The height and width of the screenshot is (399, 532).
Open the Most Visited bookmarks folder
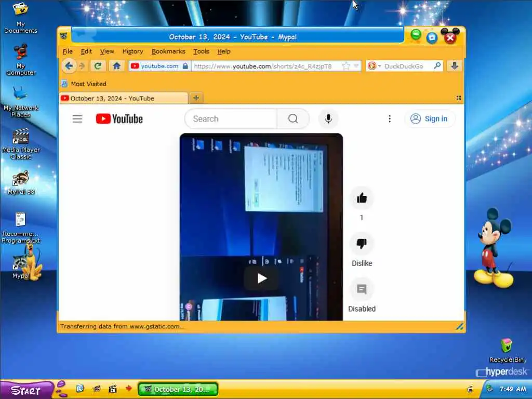click(x=84, y=84)
